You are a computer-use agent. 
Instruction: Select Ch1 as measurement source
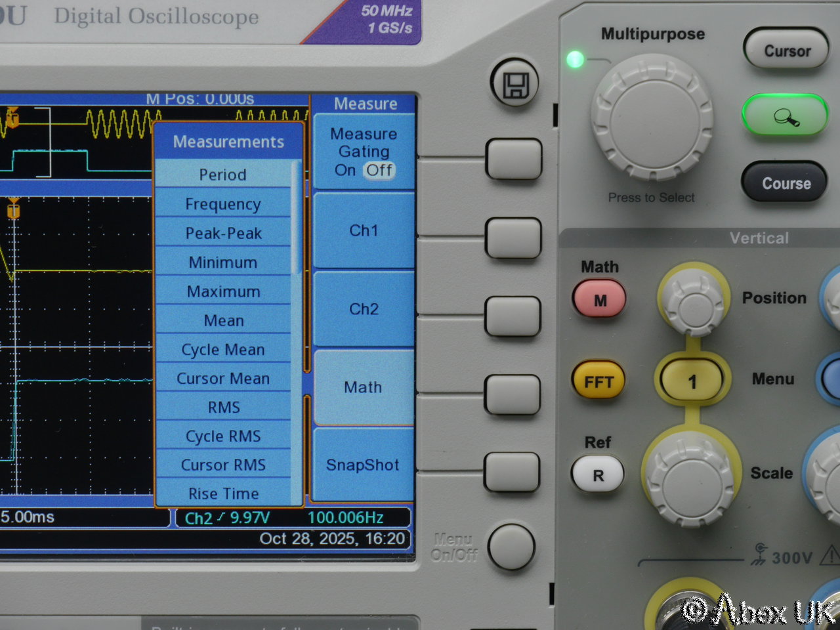point(364,230)
